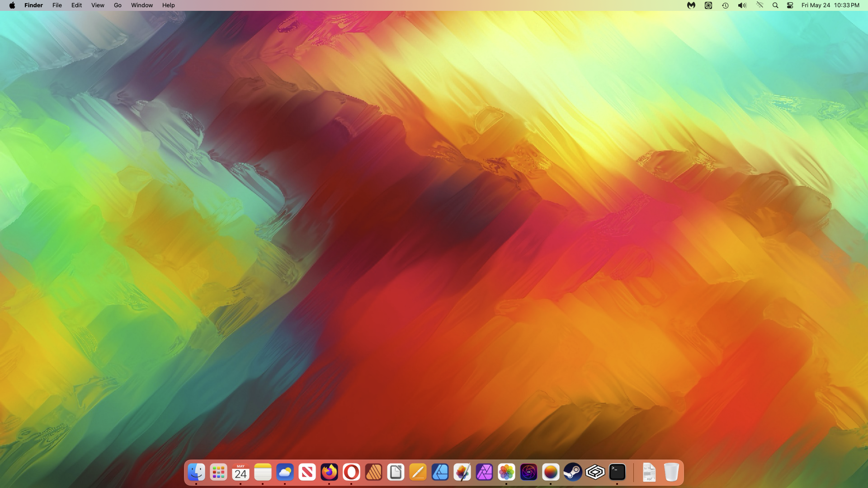Open the Terminal app in the Dock
Image resolution: width=868 pixels, height=488 pixels.
(x=617, y=472)
